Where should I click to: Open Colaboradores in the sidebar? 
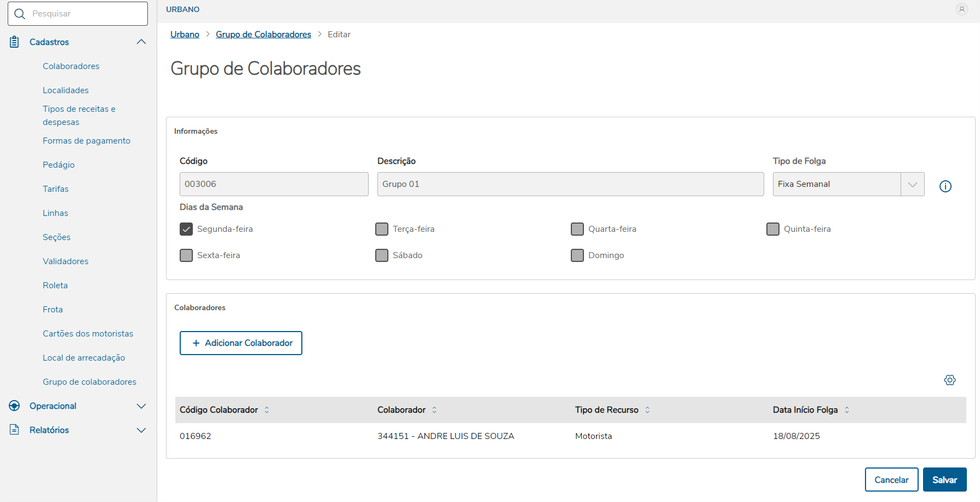[71, 66]
